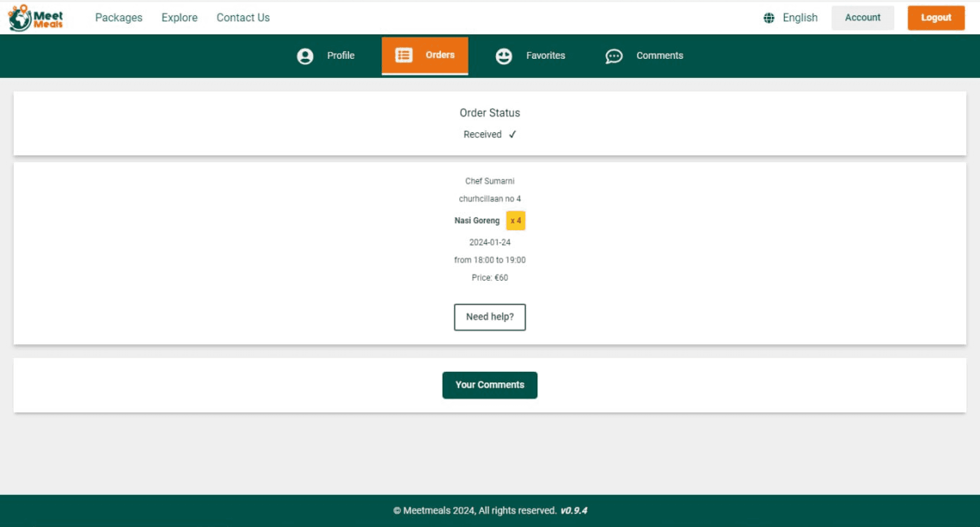Click the Account button

tap(862, 18)
